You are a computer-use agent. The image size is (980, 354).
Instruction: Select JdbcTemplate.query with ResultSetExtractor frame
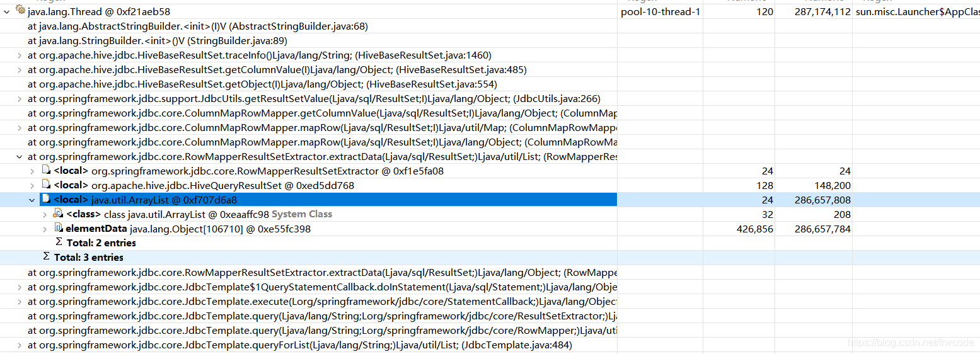click(x=322, y=316)
